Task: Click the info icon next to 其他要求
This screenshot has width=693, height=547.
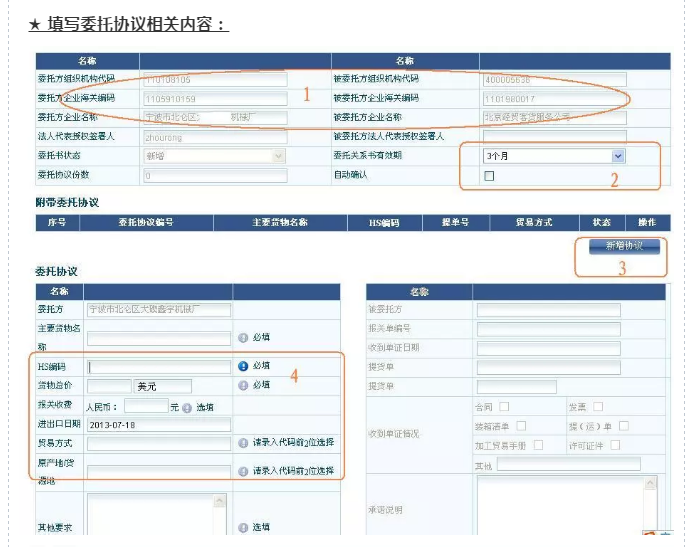Action: [x=243, y=527]
